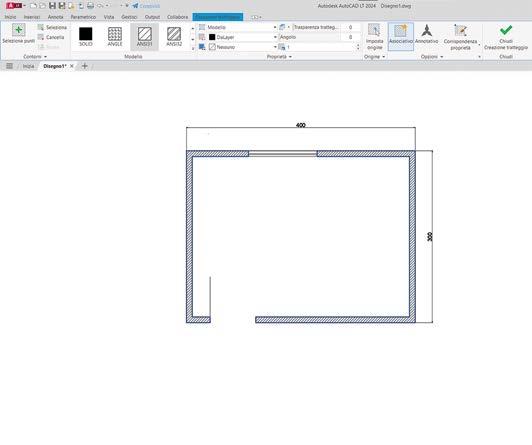
Task: Click the Seleziona punti tool
Action: (x=18, y=34)
